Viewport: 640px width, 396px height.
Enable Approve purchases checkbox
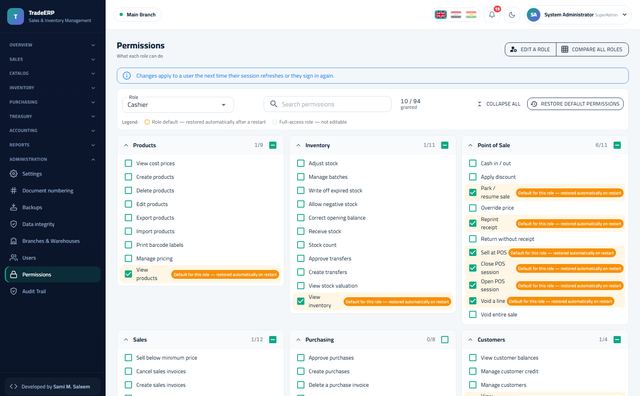(x=301, y=358)
